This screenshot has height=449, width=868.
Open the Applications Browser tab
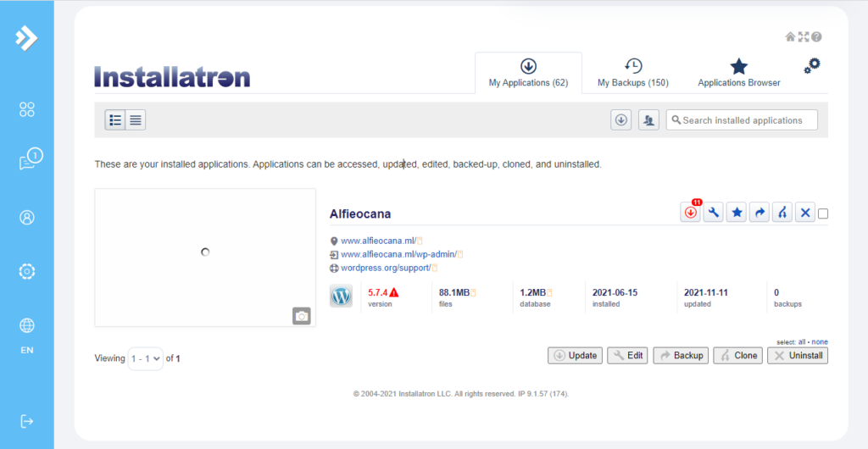739,73
